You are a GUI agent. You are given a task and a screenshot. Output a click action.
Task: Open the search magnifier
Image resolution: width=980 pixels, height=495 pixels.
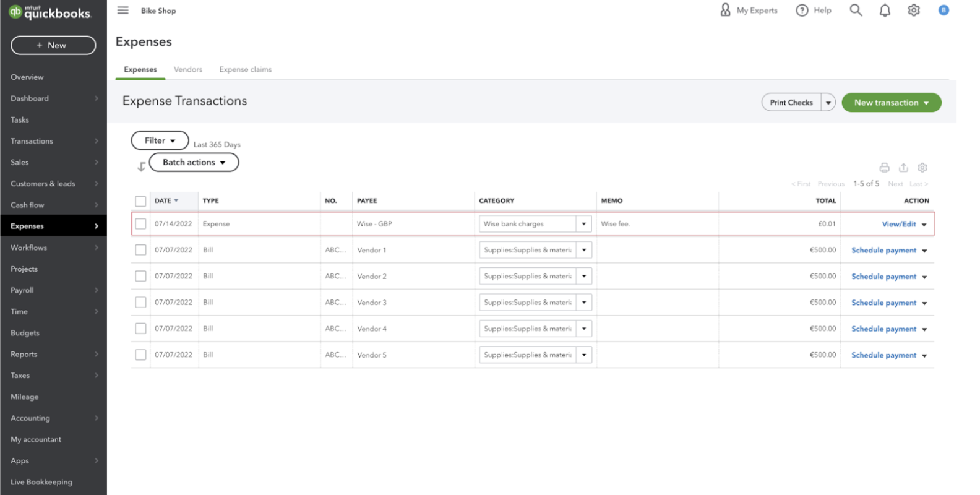(856, 10)
